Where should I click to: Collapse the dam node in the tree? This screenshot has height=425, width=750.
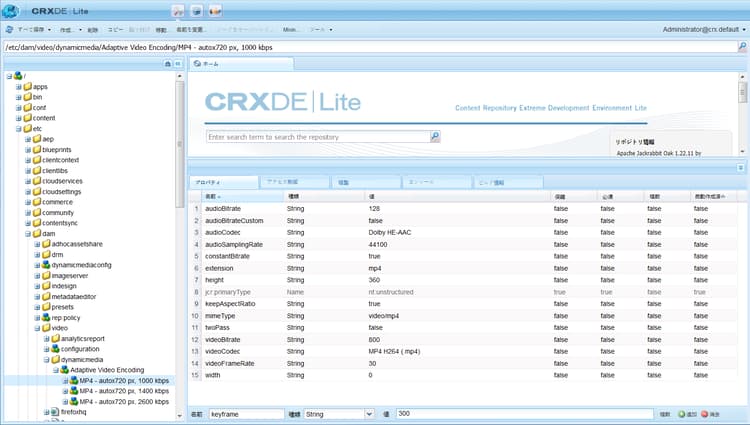pyautogui.click(x=28, y=234)
